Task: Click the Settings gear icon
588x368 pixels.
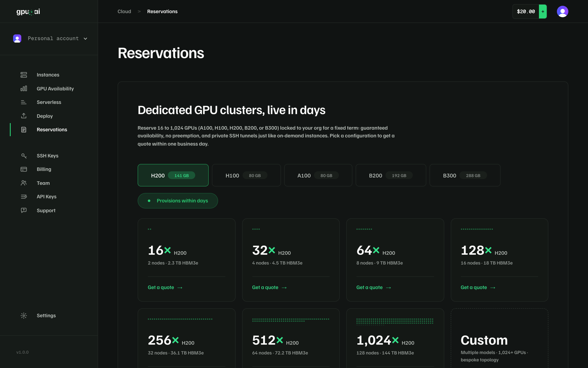Action: point(24,316)
